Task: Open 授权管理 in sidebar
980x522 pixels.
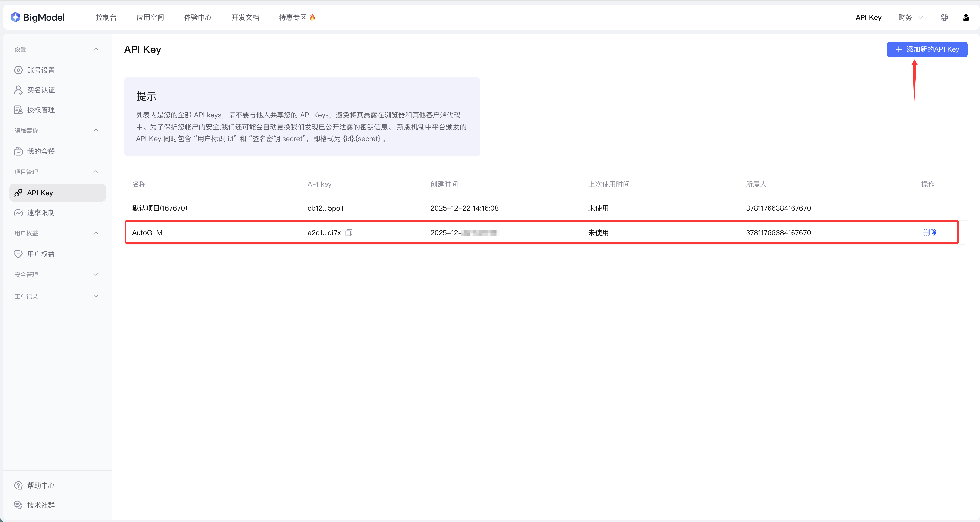Action: (41, 110)
